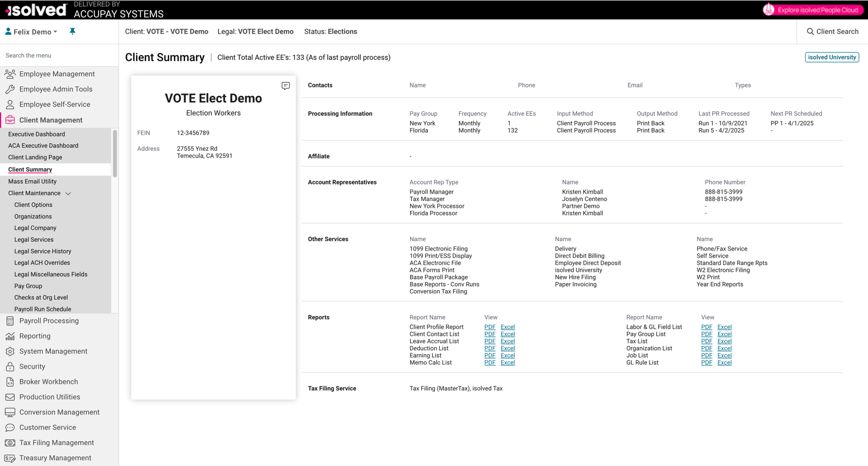Click the sidebar submenu scrollbar
Viewport: 868px width, 466px height.
click(x=115, y=153)
